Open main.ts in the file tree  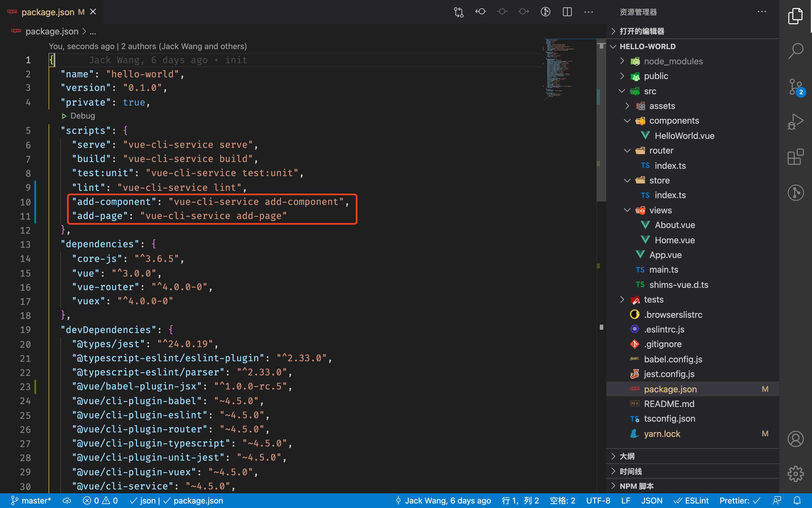[x=692, y=270]
